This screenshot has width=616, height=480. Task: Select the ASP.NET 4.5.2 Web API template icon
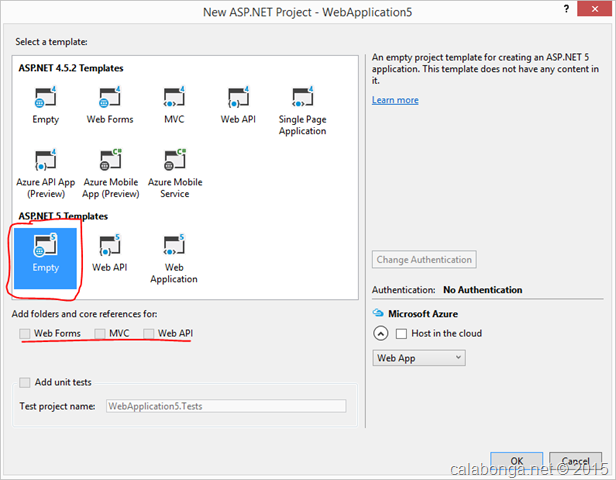point(238,97)
